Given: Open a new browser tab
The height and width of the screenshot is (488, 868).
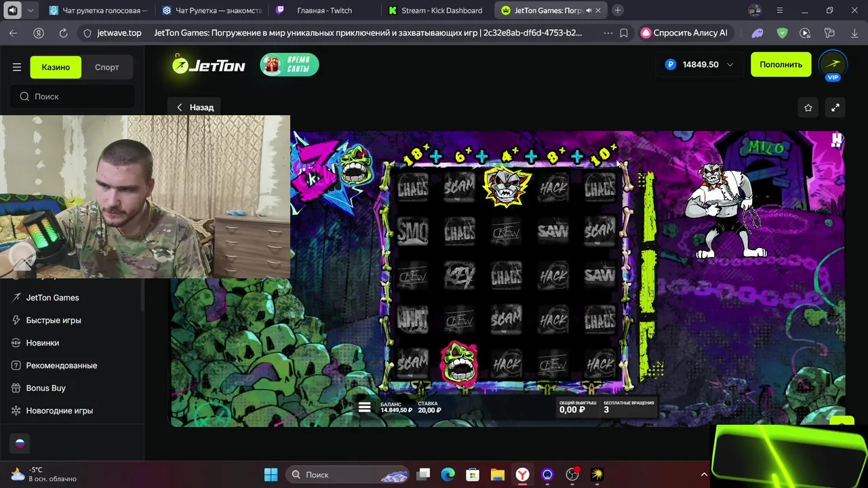Looking at the screenshot, I should pyautogui.click(x=618, y=10).
